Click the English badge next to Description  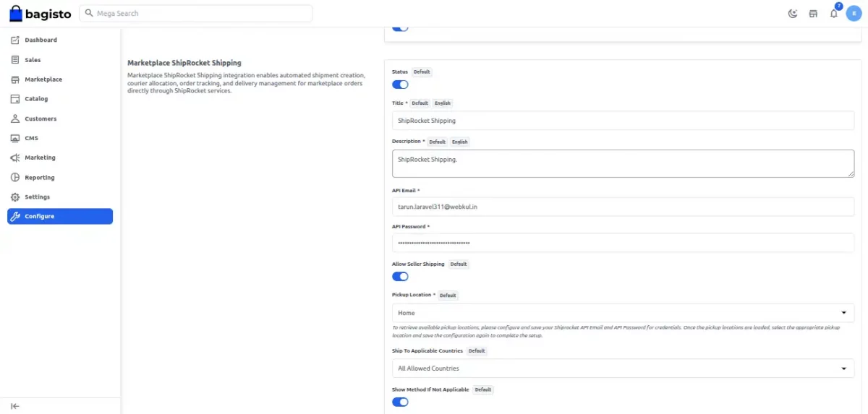tap(460, 142)
